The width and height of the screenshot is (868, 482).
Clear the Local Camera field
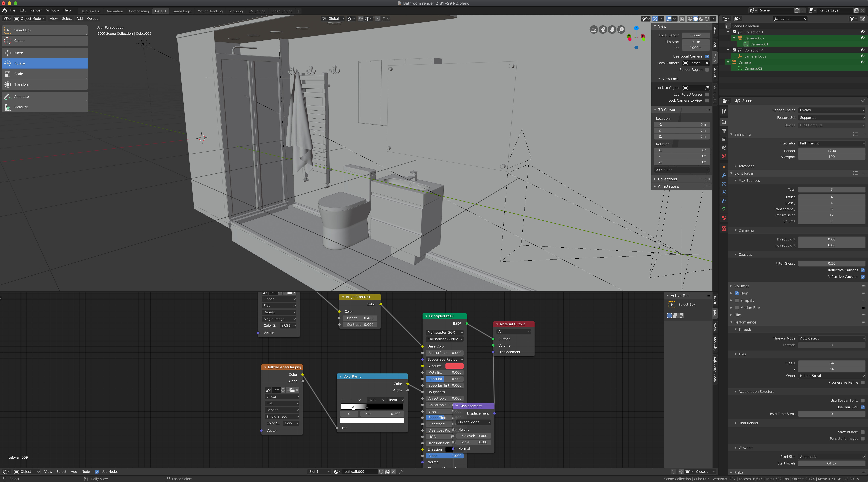pyautogui.click(x=707, y=63)
